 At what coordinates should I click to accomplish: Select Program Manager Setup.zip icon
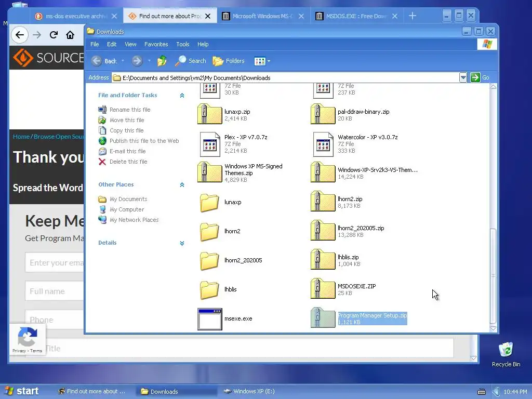[x=323, y=318]
